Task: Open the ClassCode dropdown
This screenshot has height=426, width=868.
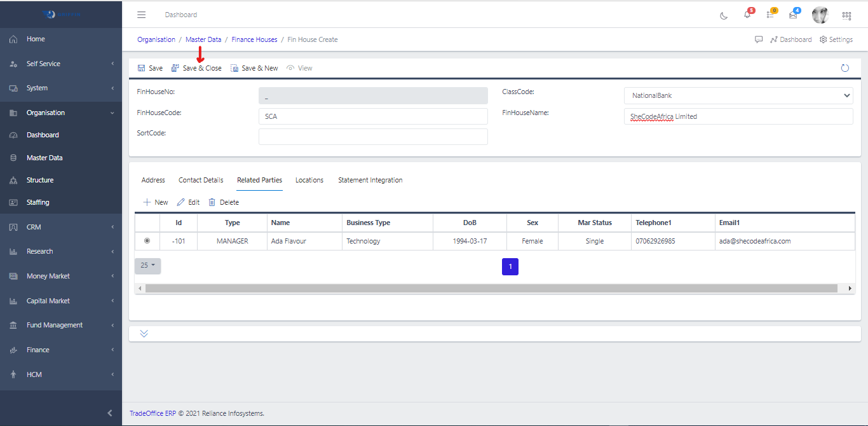Action: pos(738,95)
